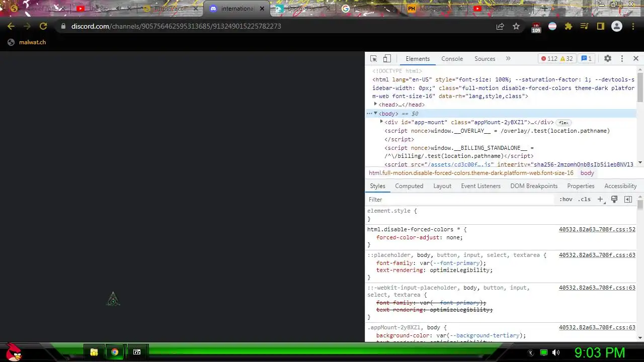Click the --font-primary variable in ::placeholder rule

(456, 263)
